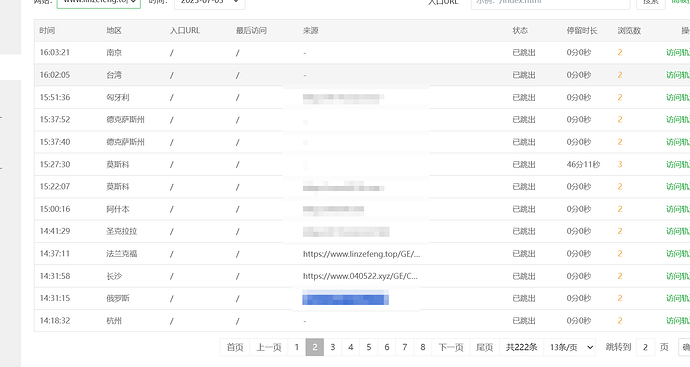Screen dimensions: 690x367
Task: Open 访问轨迹 for the 15:27:30 莫斯科 row
Action: 678,164
